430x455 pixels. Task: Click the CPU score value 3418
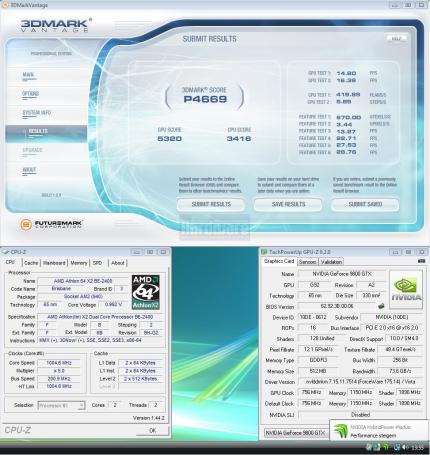coord(239,138)
